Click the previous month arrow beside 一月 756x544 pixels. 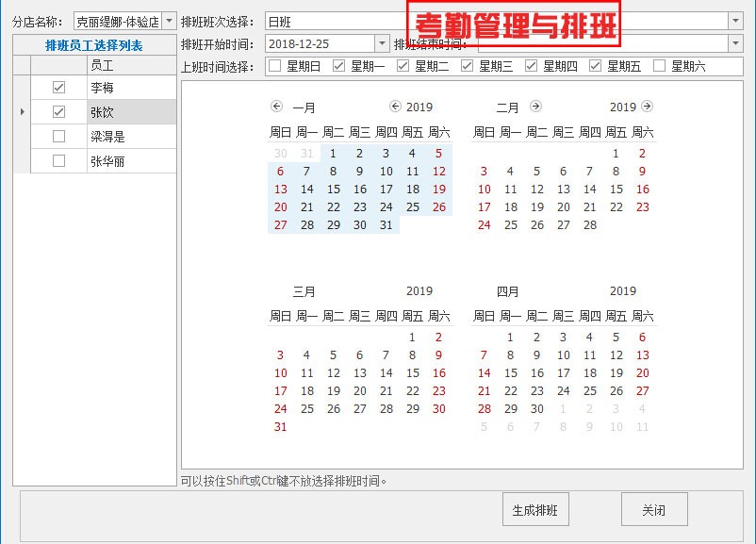pos(276,107)
